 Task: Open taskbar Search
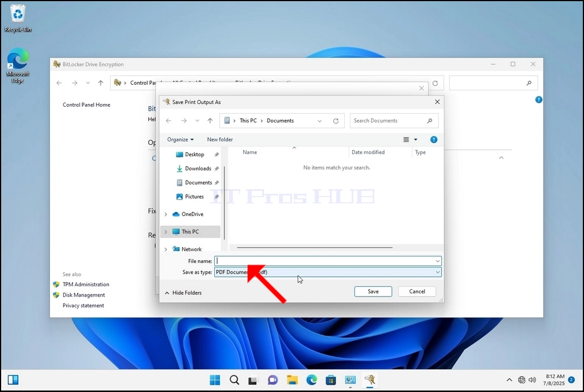[234, 380]
